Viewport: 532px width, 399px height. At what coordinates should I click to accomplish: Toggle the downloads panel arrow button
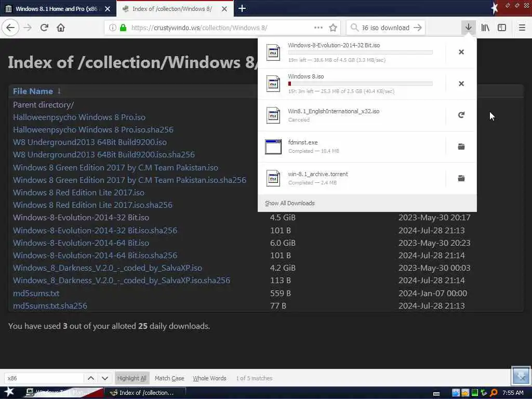[469, 28]
